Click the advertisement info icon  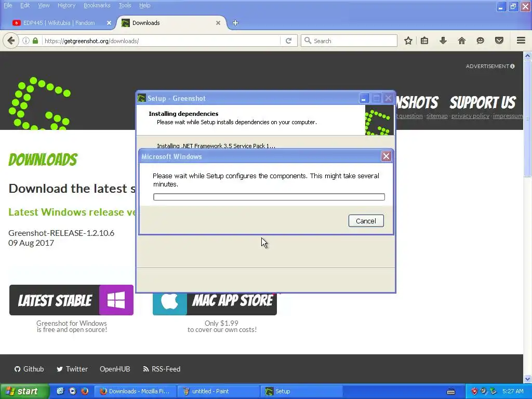click(512, 66)
